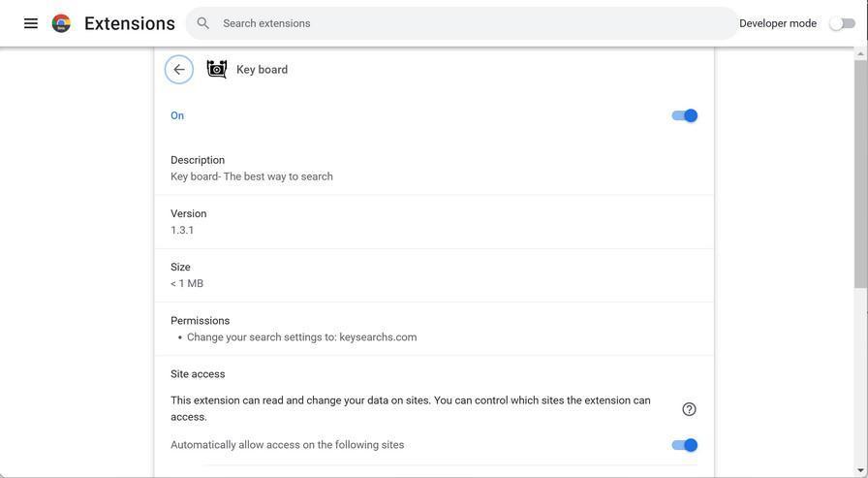Image resolution: width=868 pixels, height=478 pixels.
Task: Enable Developer mode toggle
Action: 842,23
